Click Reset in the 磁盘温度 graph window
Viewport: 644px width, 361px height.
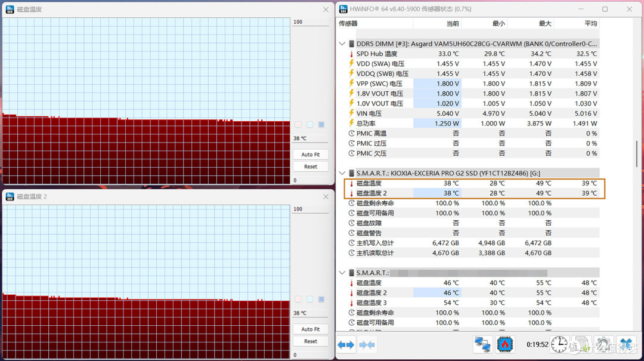(x=311, y=166)
